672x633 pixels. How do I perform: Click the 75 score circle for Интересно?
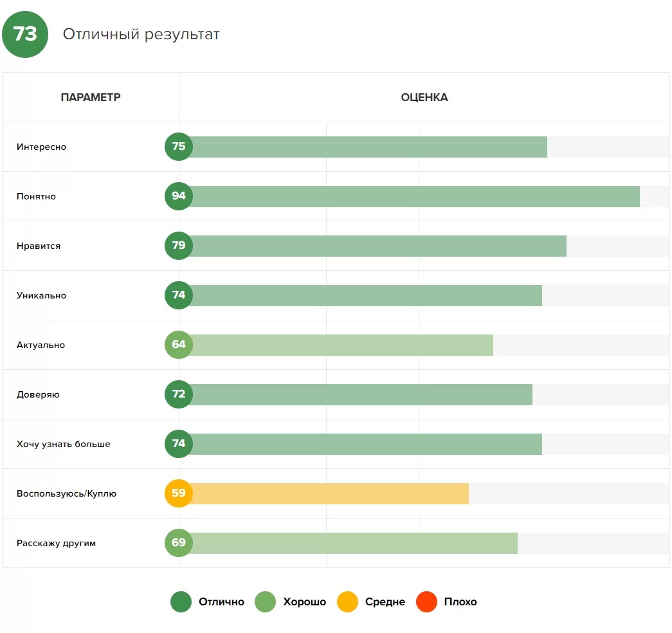point(179,147)
